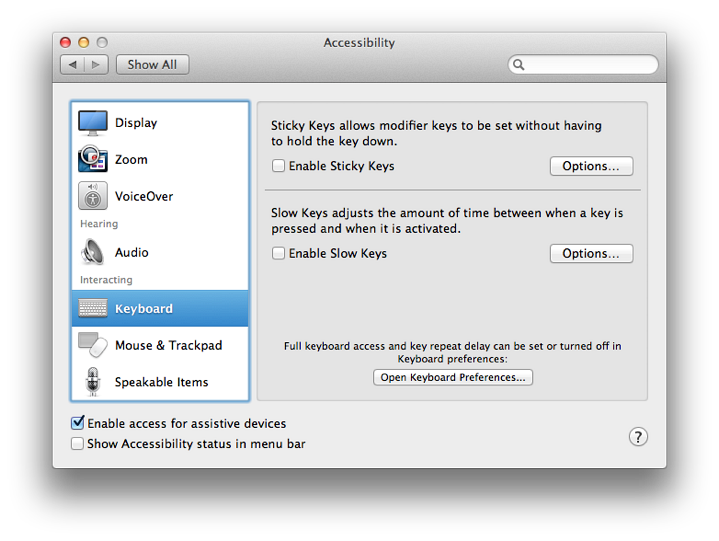Select the Mouse & Trackpad label
This screenshot has height=541, width=719.
(x=169, y=345)
